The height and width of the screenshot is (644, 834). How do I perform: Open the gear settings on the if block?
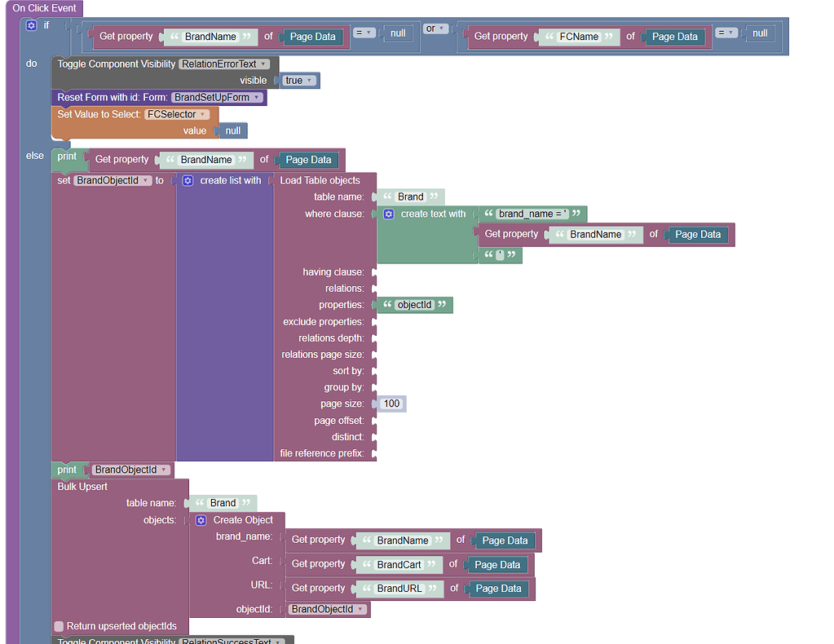point(31,25)
